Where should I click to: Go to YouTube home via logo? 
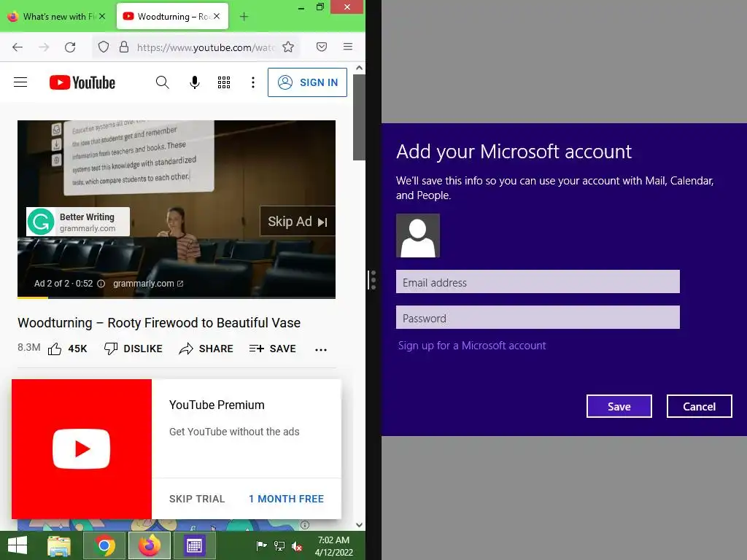(x=82, y=82)
